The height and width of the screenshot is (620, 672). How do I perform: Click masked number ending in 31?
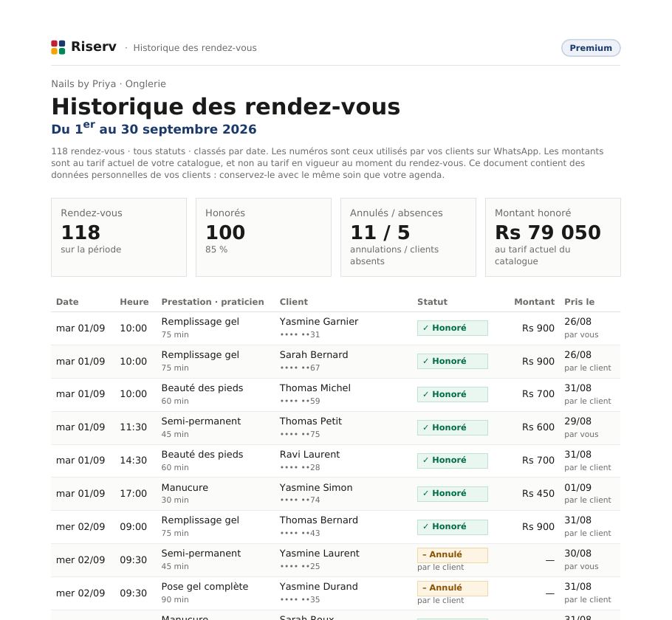tap(300, 334)
